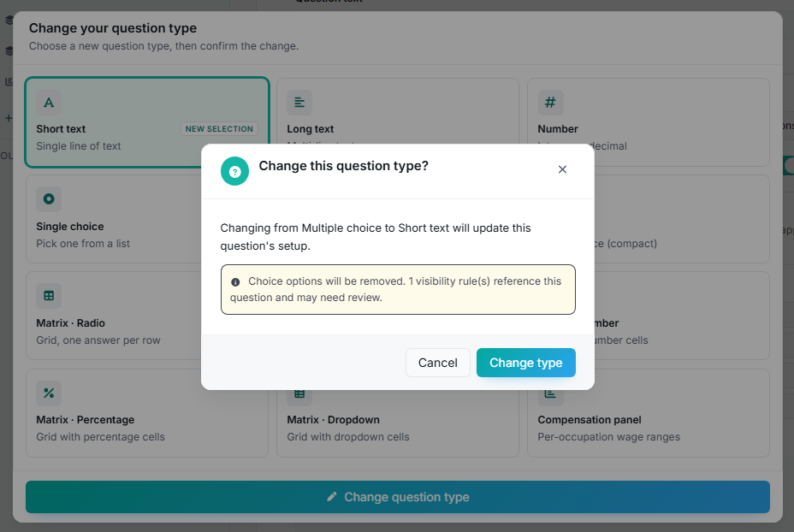This screenshot has height=532, width=794.
Task: Cancel the question type change dialog
Action: [437, 363]
